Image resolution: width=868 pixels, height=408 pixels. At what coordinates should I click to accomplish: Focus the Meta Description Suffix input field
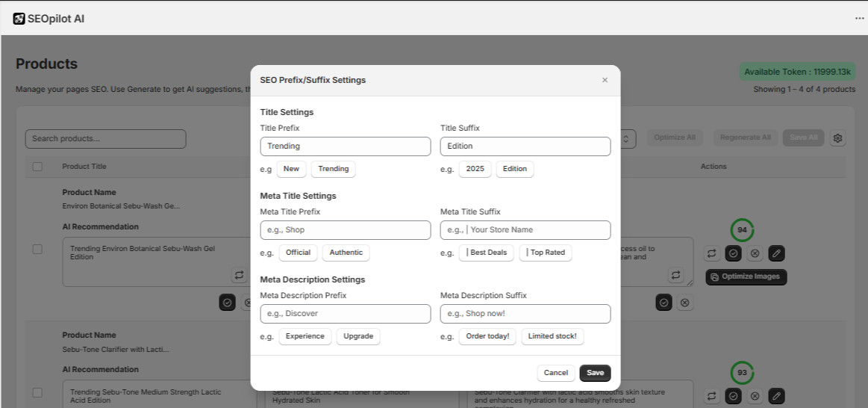pyautogui.click(x=525, y=314)
